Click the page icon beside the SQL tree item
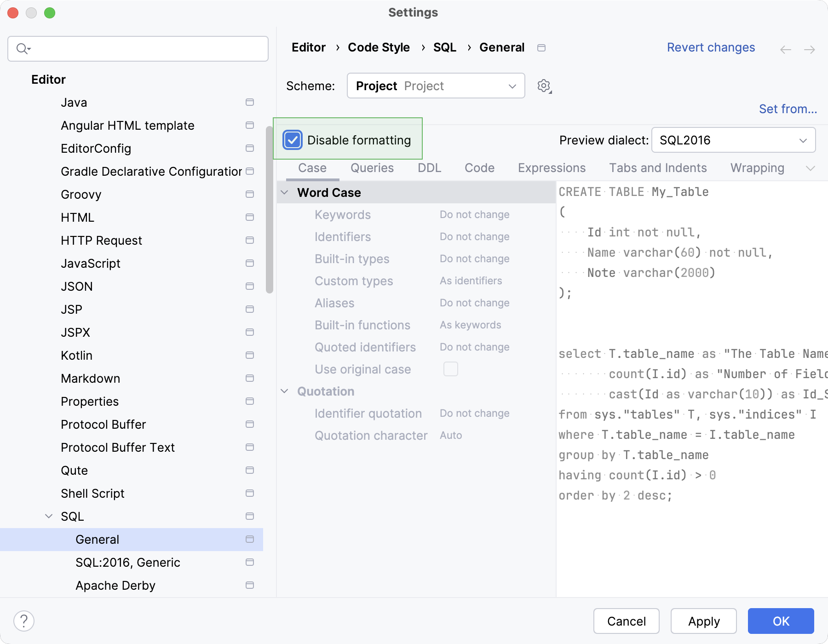828x644 pixels. pos(250,516)
